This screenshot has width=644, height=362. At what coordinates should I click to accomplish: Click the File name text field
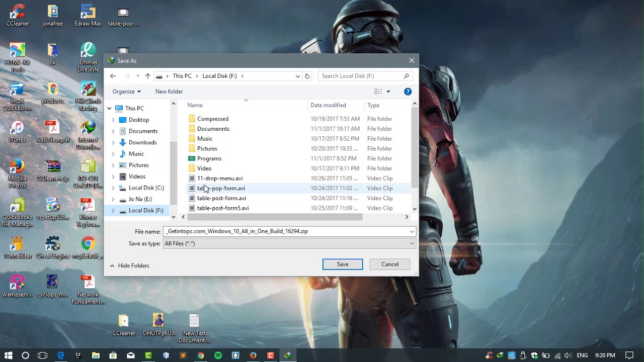click(285, 231)
